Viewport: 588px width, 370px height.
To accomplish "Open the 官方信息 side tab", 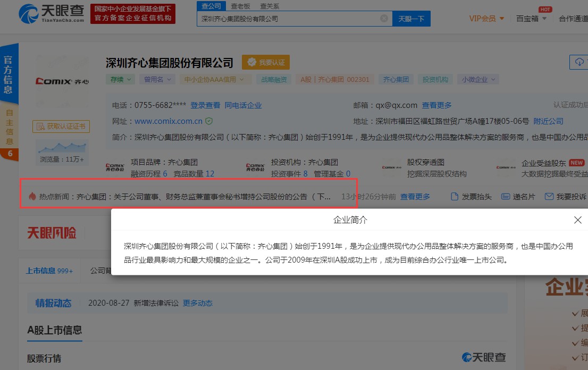I will click(9, 74).
